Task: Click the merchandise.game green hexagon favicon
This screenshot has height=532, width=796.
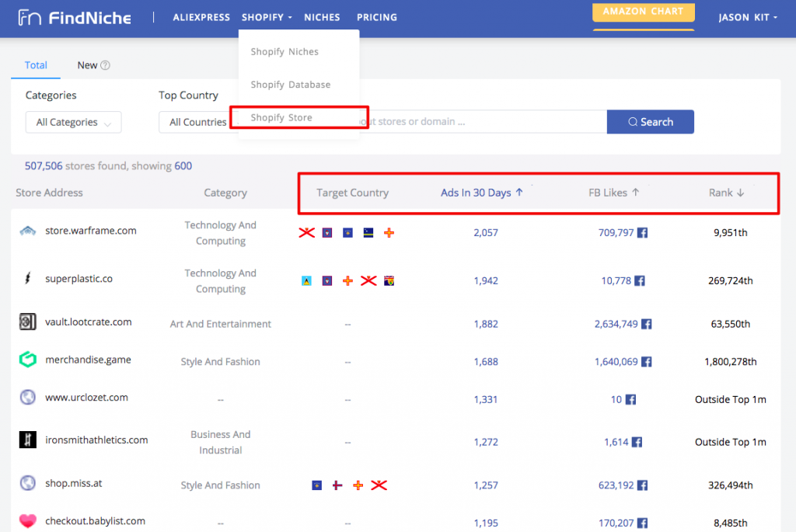Action: [x=28, y=360]
